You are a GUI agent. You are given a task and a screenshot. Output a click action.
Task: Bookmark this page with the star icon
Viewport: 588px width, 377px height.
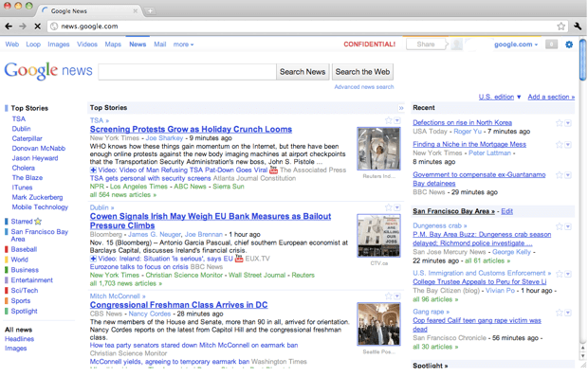click(561, 27)
